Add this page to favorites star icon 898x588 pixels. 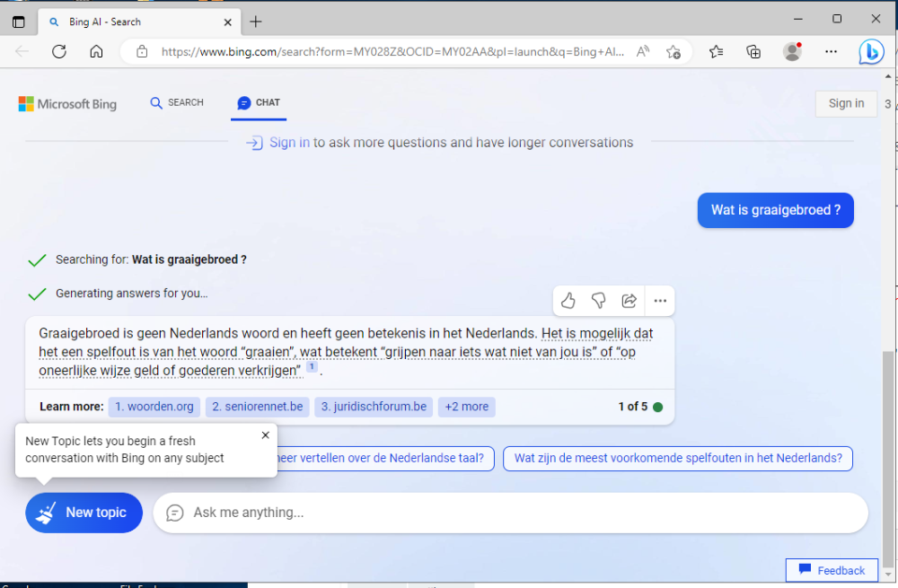(x=673, y=52)
